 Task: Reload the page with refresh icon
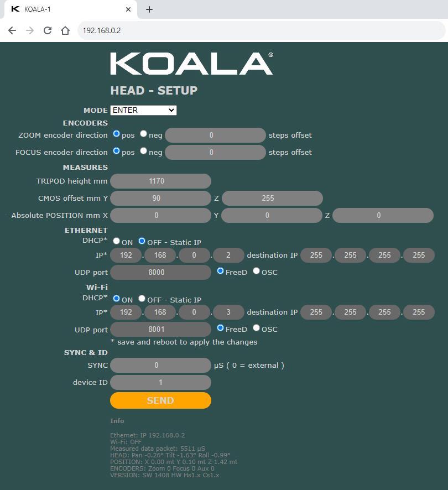point(48,30)
